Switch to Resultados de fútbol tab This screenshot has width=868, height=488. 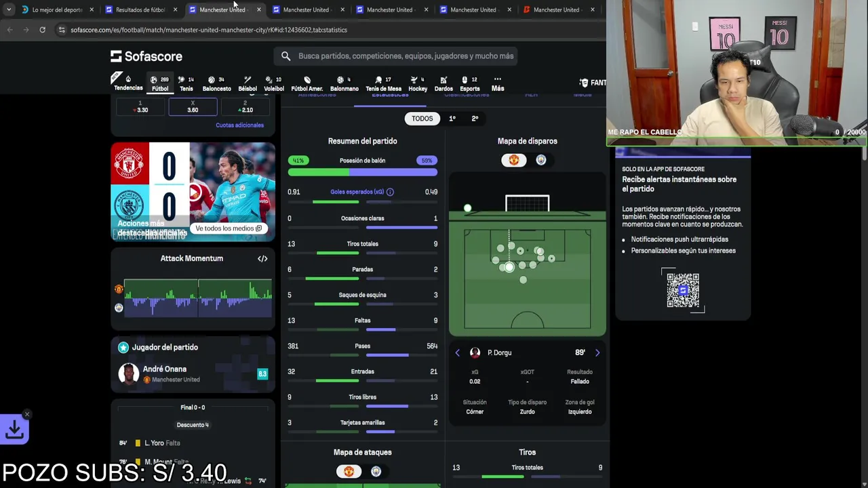[140, 9]
